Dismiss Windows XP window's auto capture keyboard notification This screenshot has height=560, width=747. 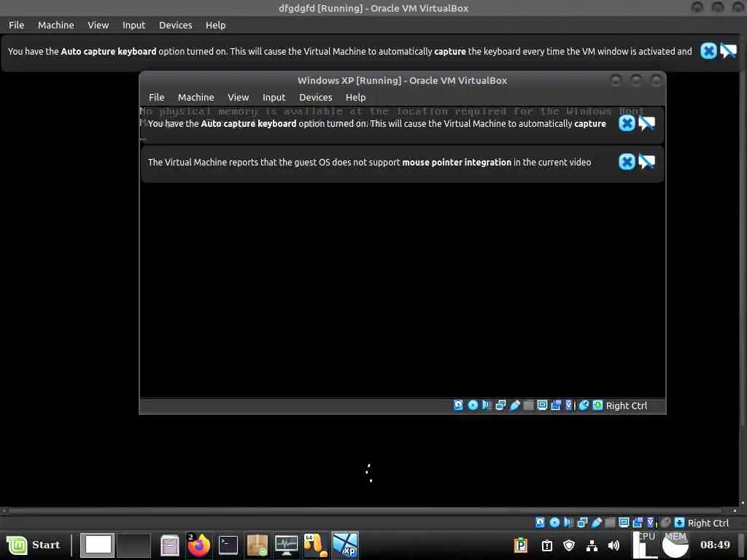pyautogui.click(x=627, y=123)
